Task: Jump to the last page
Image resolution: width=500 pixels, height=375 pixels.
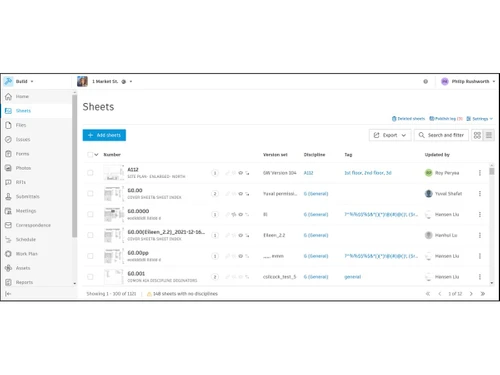Action: pos(482,294)
